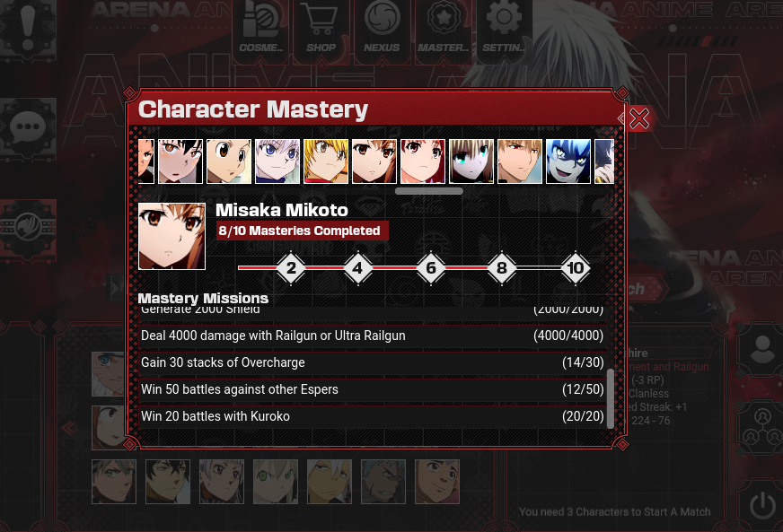This screenshot has height=532, width=783.
Task: Select the blonde red-eyed character portrait
Action: click(519, 161)
